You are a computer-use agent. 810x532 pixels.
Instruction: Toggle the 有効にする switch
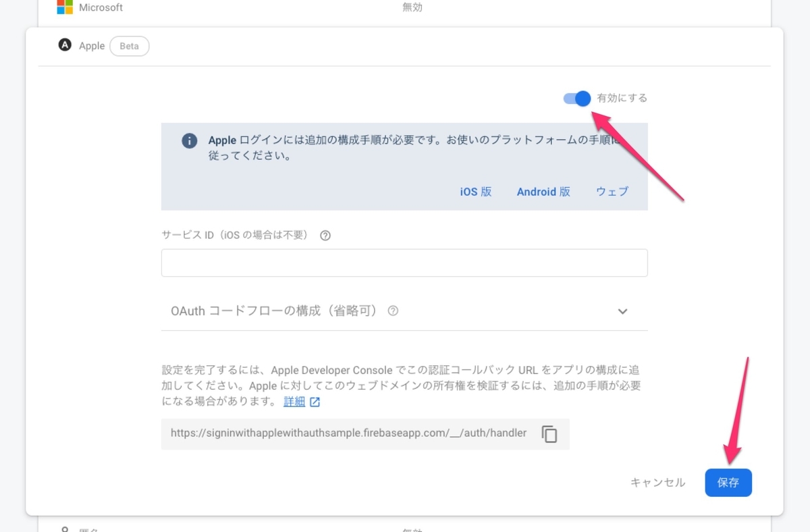[577, 99]
